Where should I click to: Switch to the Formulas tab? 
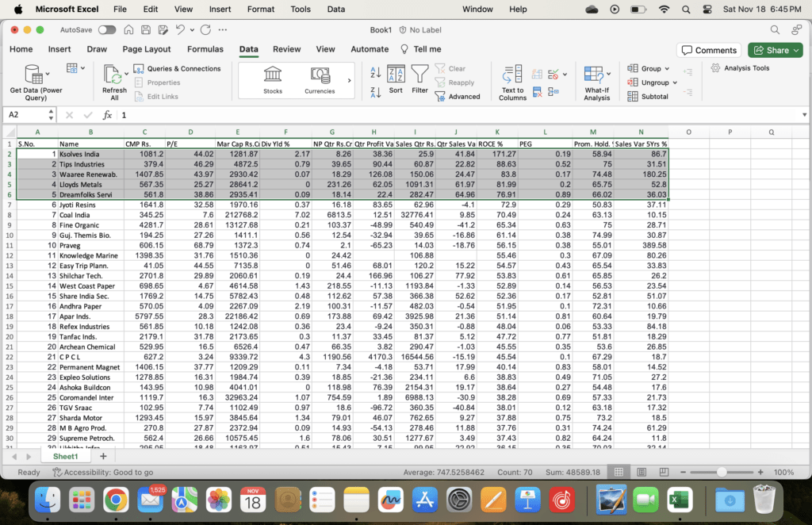(205, 49)
